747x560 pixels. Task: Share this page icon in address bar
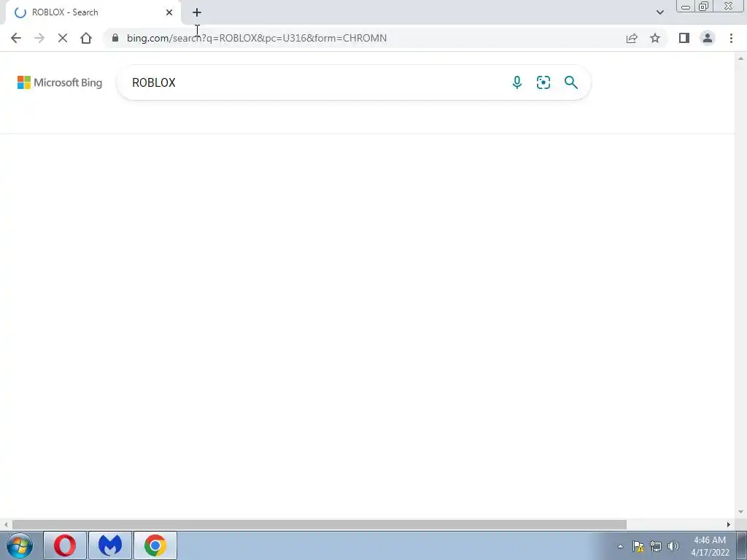[x=632, y=38]
